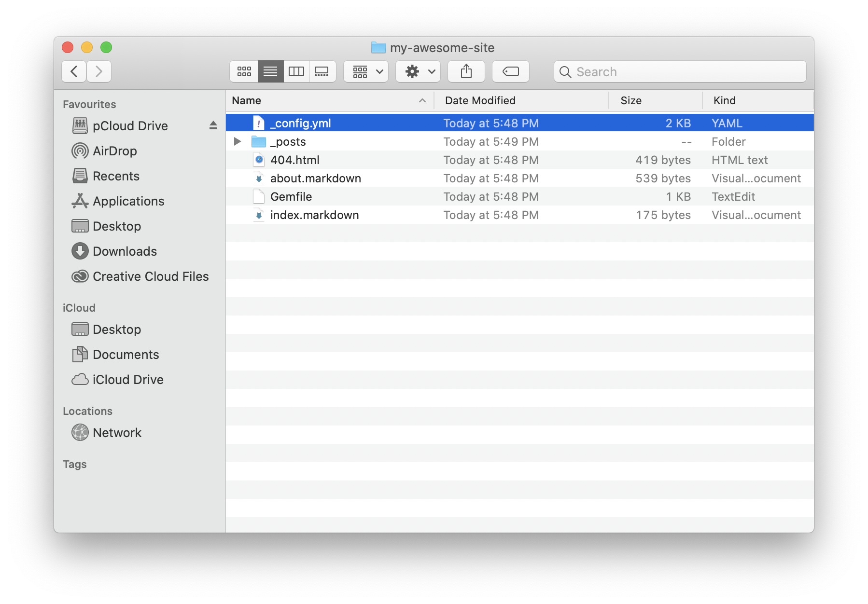Viewport: 868px width, 604px height.
Task: Expand the _posts folder disclosure triangle
Action: pos(237,141)
